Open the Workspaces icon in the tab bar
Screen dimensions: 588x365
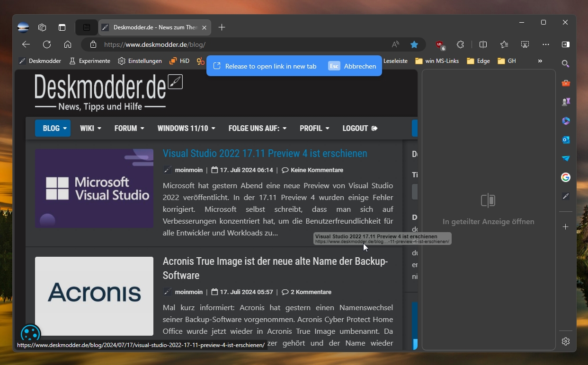tap(42, 27)
